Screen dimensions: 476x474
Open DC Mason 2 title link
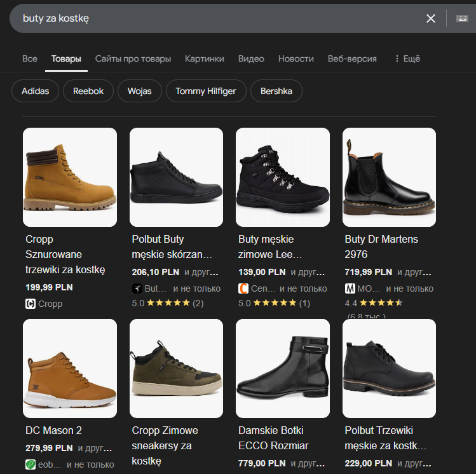(x=54, y=430)
